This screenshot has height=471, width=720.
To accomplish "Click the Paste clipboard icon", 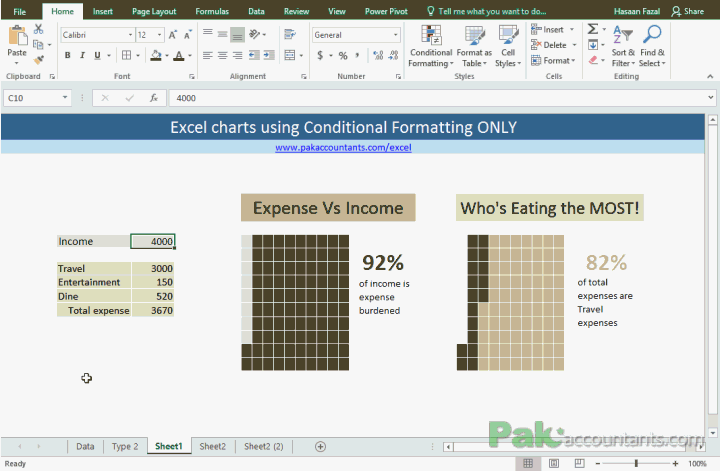I will click(x=17, y=36).
